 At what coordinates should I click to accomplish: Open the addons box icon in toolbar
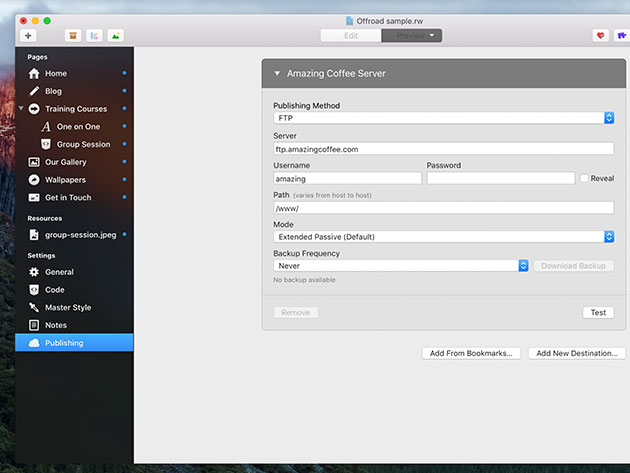click(73, 36)
